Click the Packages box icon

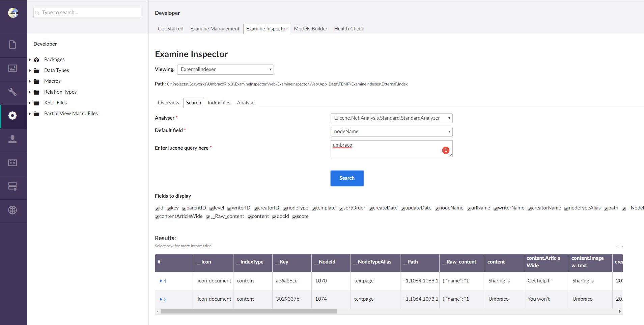(36, 60)
